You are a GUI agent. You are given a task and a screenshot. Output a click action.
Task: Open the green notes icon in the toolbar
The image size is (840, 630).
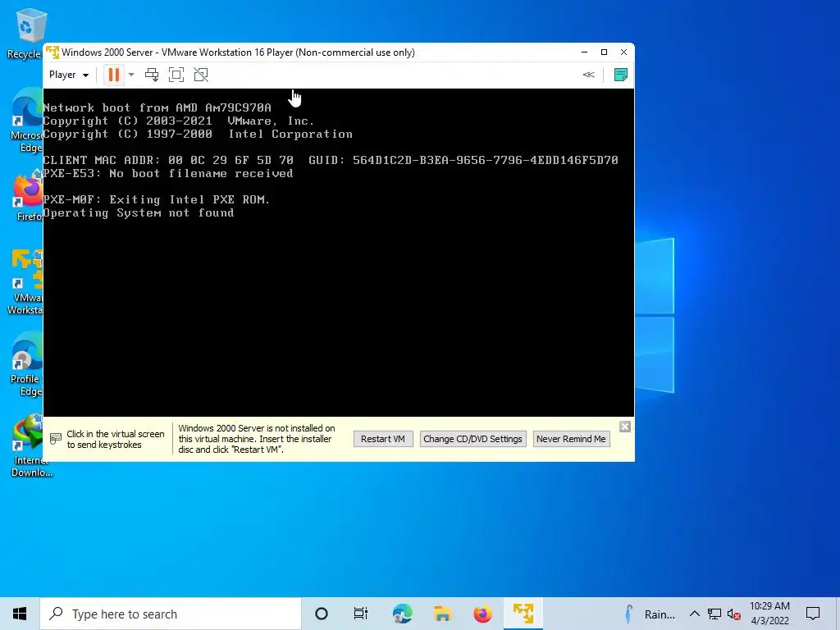620,75
